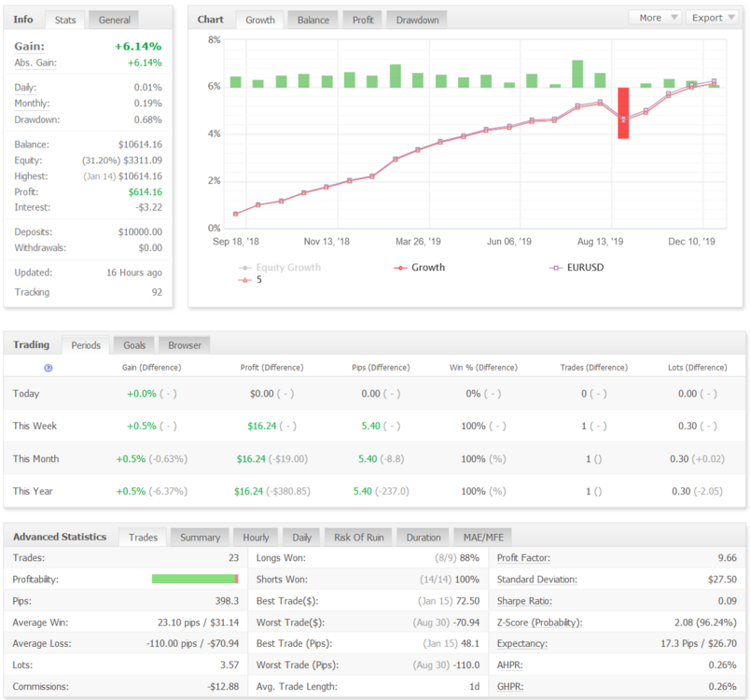This screenshot has width=750, height=700.
Task: Click the red loss bar in chart
Action: click(623, 113)
